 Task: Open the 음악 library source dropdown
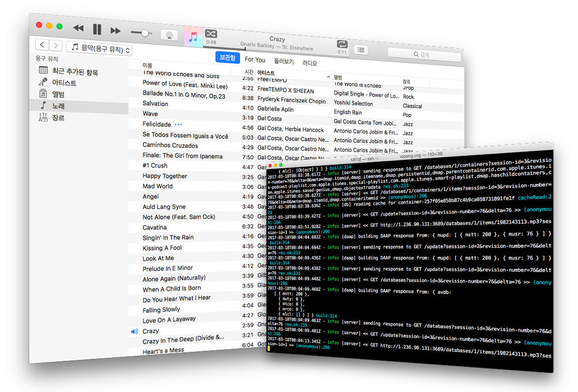(99, 48)
